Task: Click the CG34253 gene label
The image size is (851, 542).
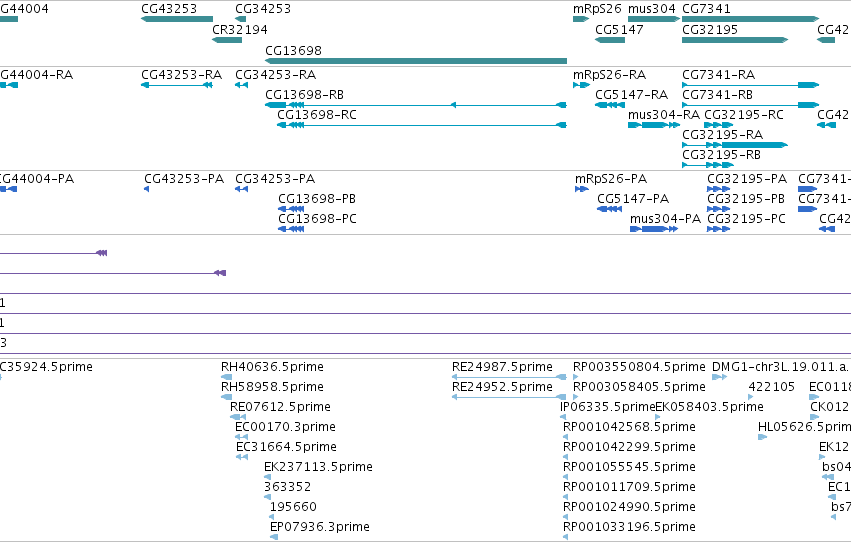Action: (x=263, y=9)
